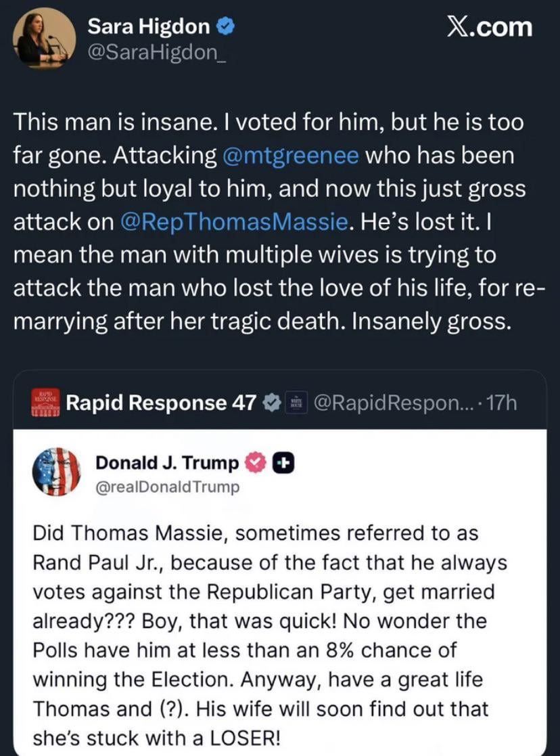Click the Rapid Response 47 avatar icon
Screen dimensions: 560x756
click(x=46, y=403)
